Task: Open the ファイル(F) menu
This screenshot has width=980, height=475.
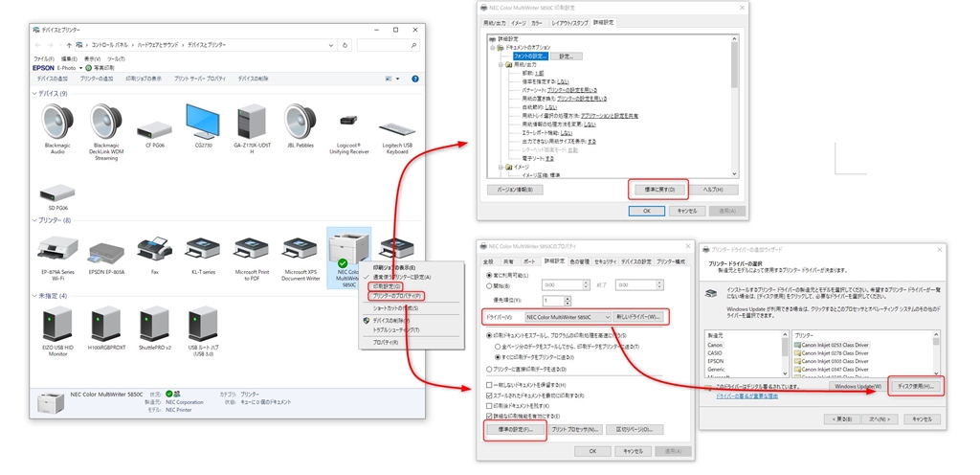Action: 44,58
